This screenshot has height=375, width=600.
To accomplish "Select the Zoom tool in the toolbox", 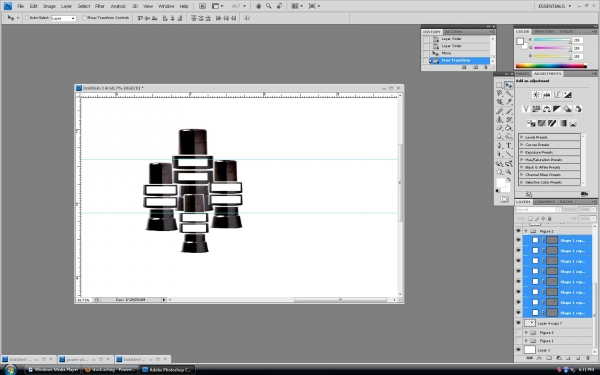I will click(x=509, y=172).
